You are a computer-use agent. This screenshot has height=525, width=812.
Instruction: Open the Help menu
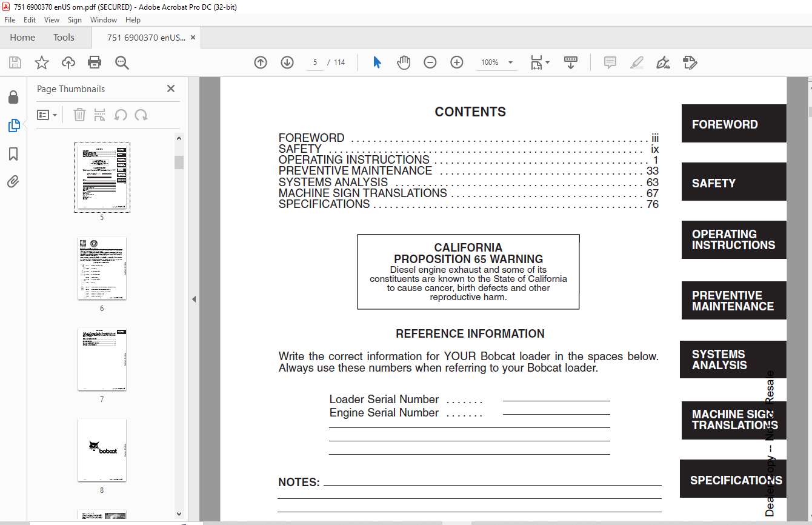[133, 20]
